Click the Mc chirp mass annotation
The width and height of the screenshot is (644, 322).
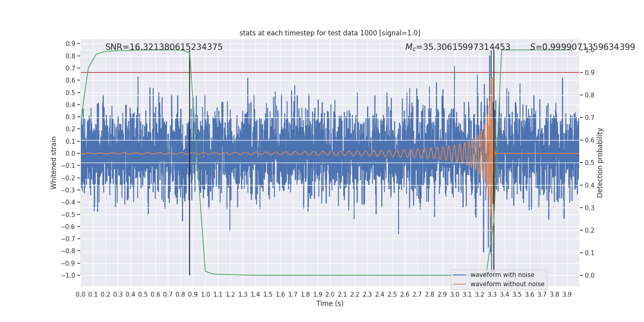(457, 47)
